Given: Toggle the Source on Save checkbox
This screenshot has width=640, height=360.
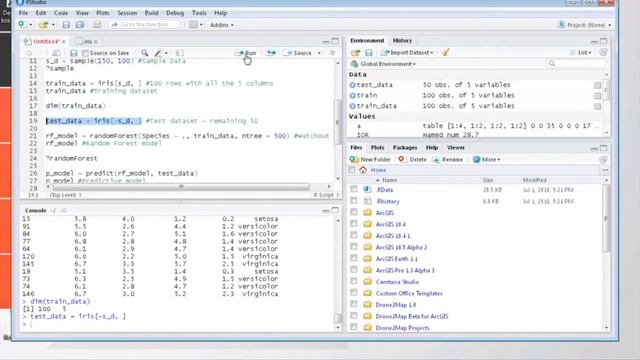Looking at the screenshot, I should 85,53.
